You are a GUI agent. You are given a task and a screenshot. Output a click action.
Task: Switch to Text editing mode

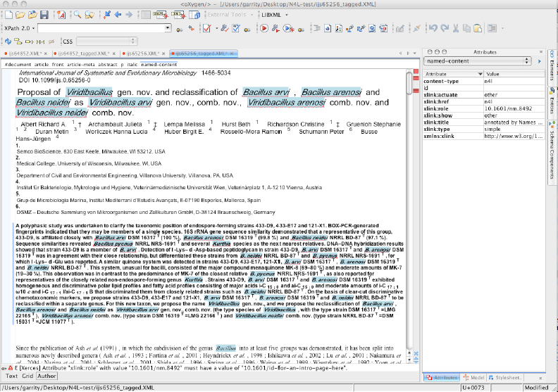(11, 376)
